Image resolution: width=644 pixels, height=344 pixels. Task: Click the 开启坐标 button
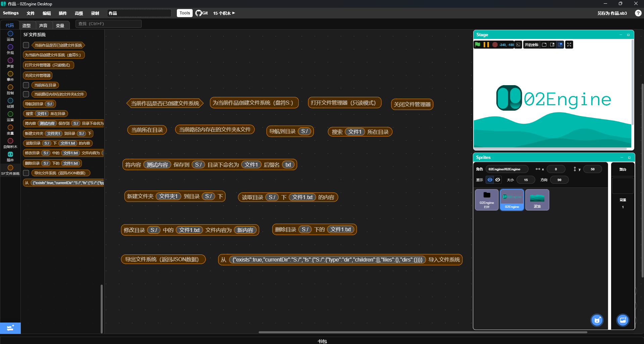click(x=531, y=45)
